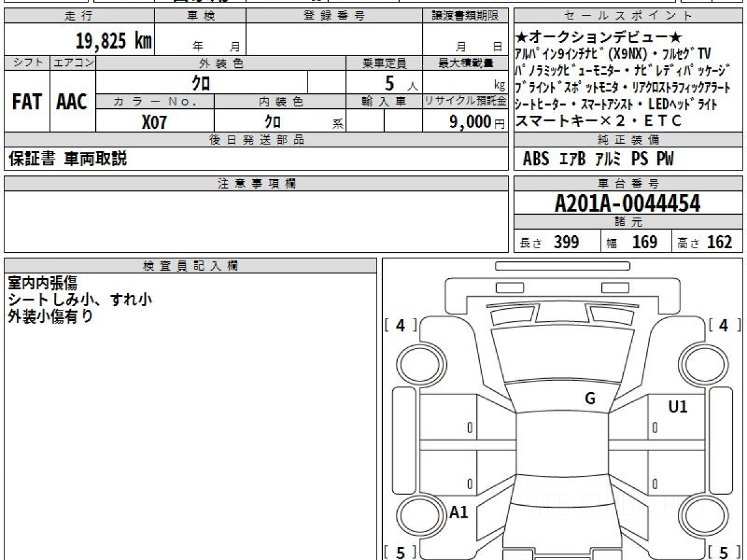
Task: Click the [ 5 ] tire rating on the left
Action: [400, 552]
